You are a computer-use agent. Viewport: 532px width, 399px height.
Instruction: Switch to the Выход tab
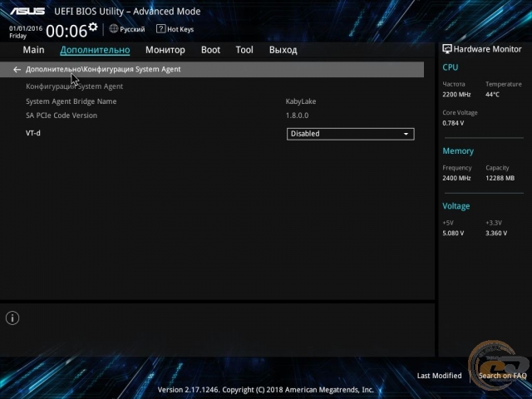[x=283, y=50]
